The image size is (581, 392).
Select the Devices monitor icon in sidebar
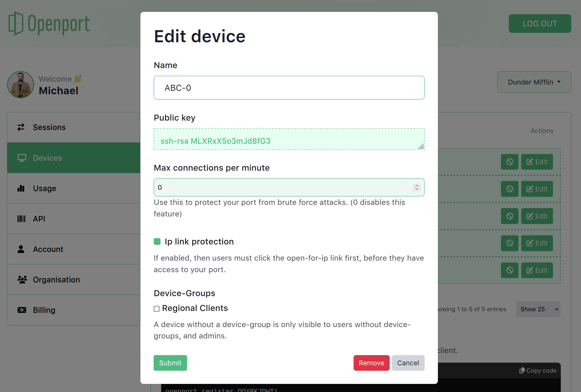pyautogui.click(x=22, y=158)
